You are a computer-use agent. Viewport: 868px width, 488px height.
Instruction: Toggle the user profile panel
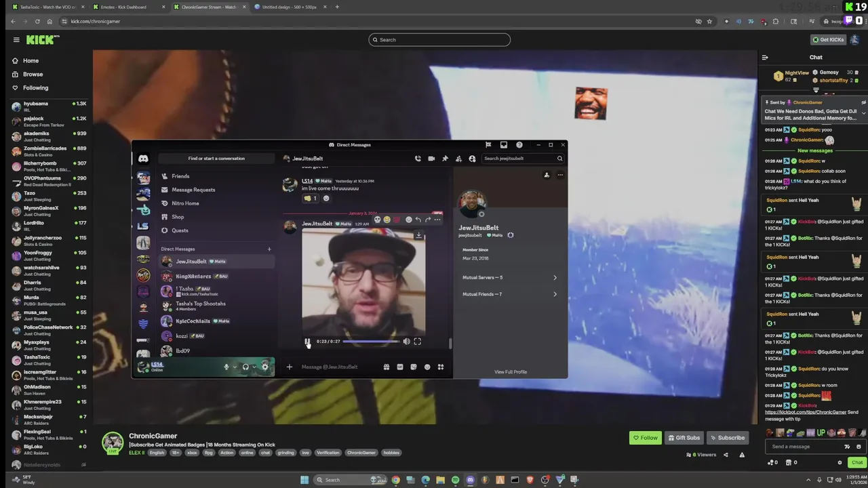coord(472,159)
